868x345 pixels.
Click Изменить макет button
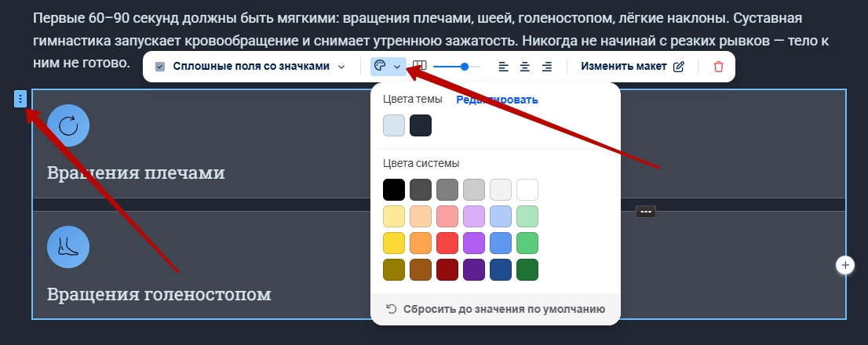tap(632, 67)
